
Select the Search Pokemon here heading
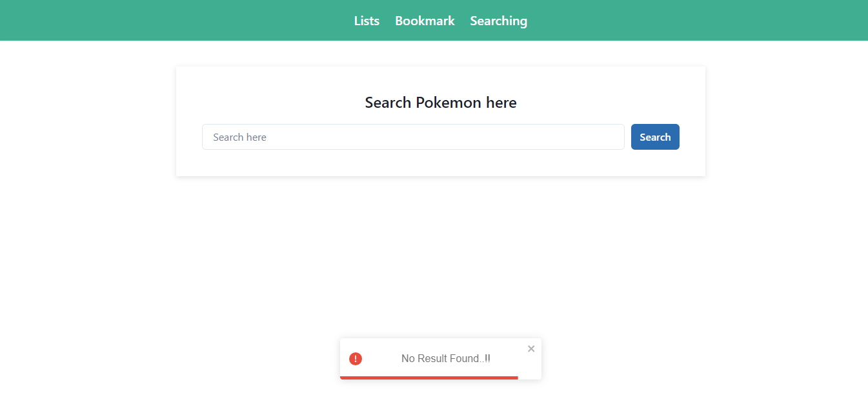(x=441, y=102)
